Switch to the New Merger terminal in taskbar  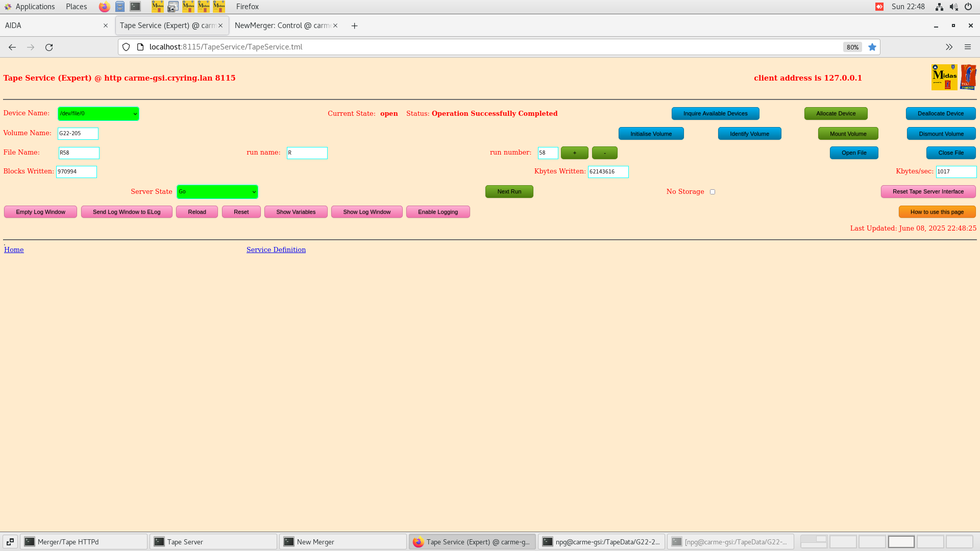343,541
